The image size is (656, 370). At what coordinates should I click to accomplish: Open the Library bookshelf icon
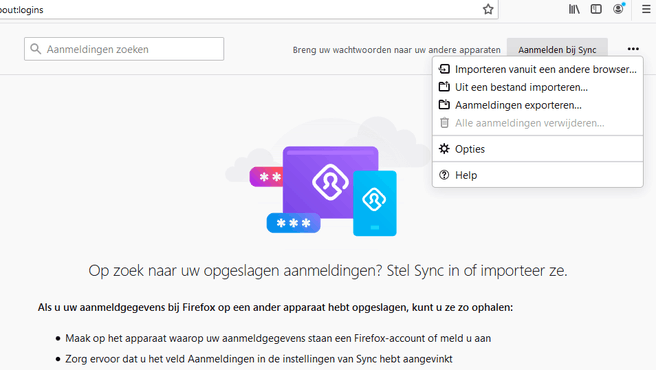574,9
